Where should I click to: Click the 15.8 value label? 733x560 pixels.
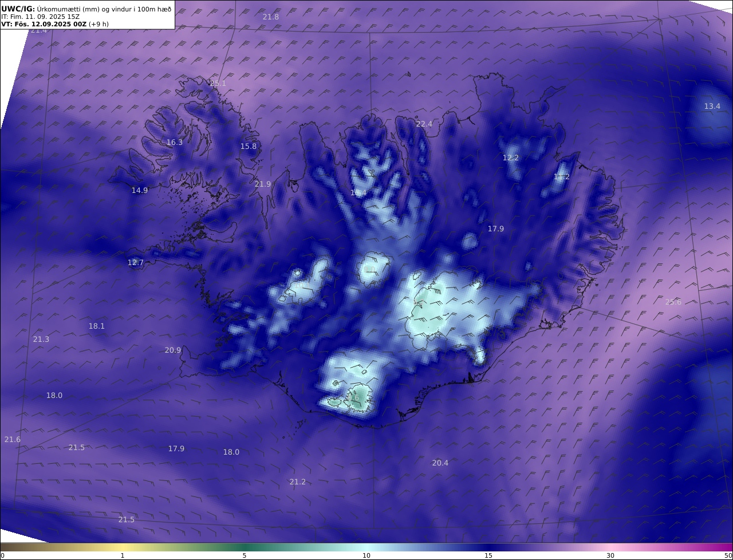pyautogui.click(x=249, y=146)
